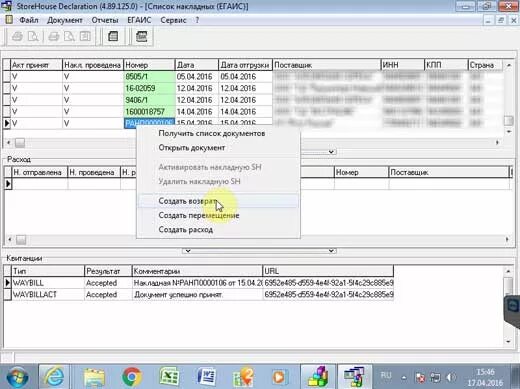Open the ЕГАИС menu
This screenshot has width=520, height=389.
click(x=139, y=20)
